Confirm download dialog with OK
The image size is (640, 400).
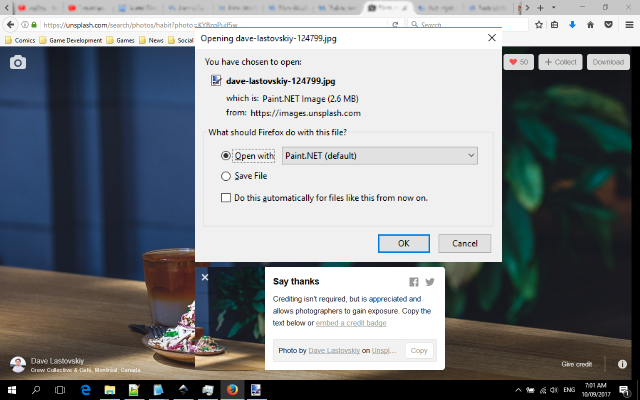(404, 243)
